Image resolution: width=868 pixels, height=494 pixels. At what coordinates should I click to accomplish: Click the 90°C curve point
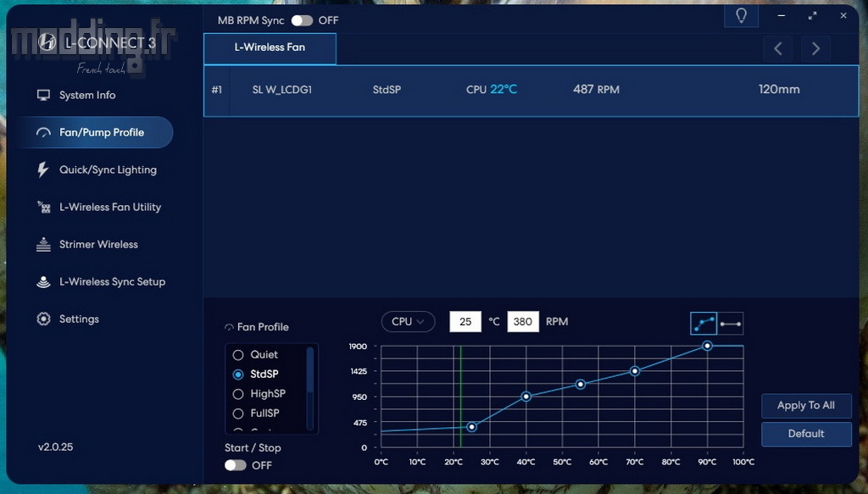click(707, 346)
